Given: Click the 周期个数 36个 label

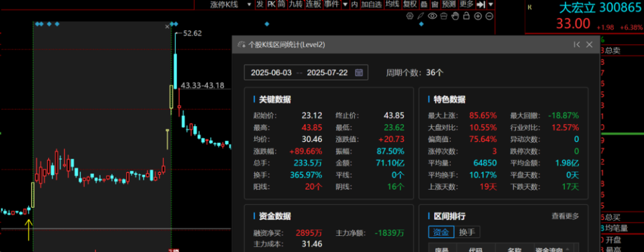Looking at the screenshot, I should point(415,72).
